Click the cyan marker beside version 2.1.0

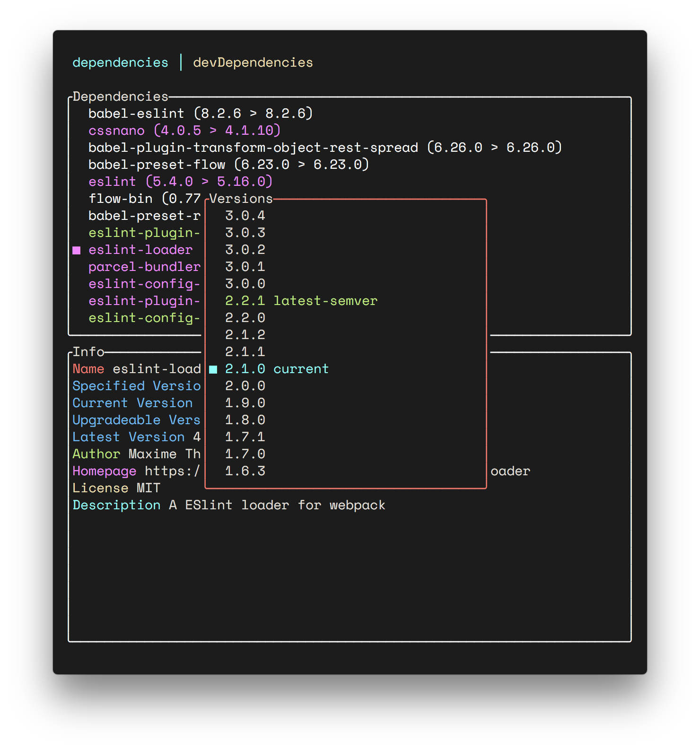pyautogui.click(x=213, y=369)
